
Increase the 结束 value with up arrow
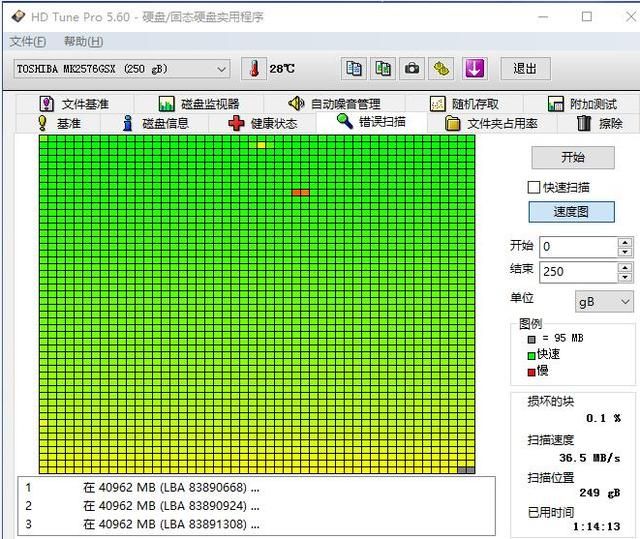tap(625, 268)
